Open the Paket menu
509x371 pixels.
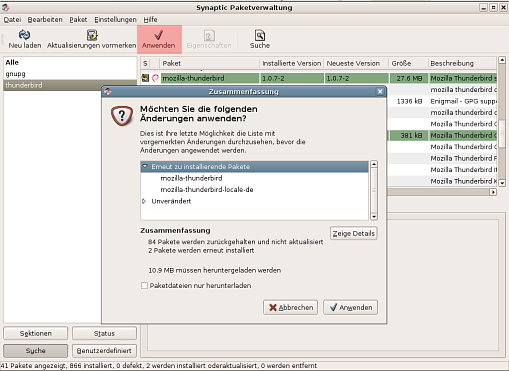pyautogui.click(x=78, y=20)
